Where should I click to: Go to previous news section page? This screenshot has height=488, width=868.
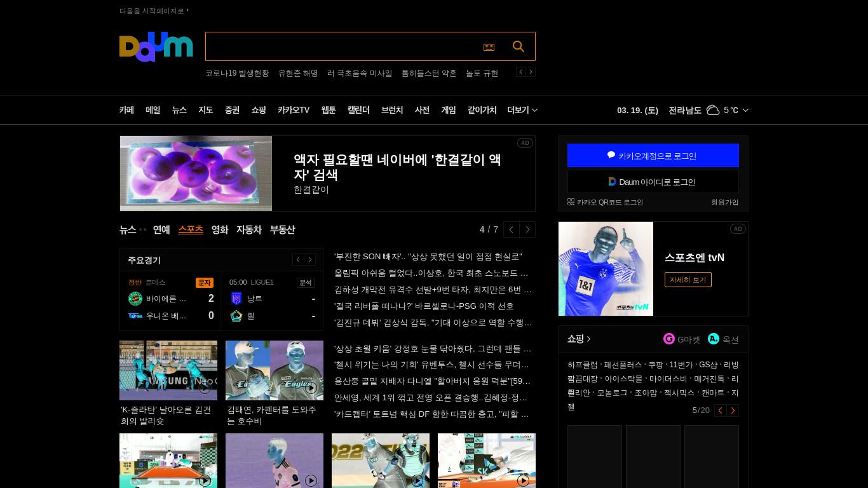point(512,229)
